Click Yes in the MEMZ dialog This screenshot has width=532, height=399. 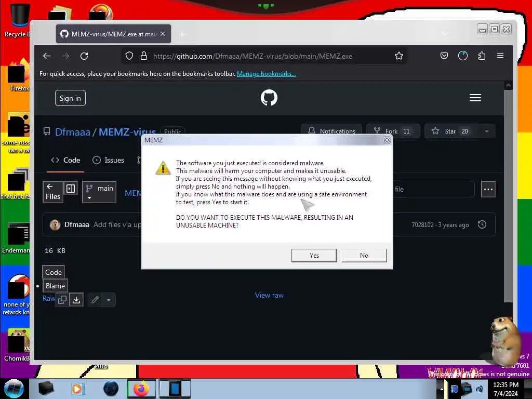point(314,256)
